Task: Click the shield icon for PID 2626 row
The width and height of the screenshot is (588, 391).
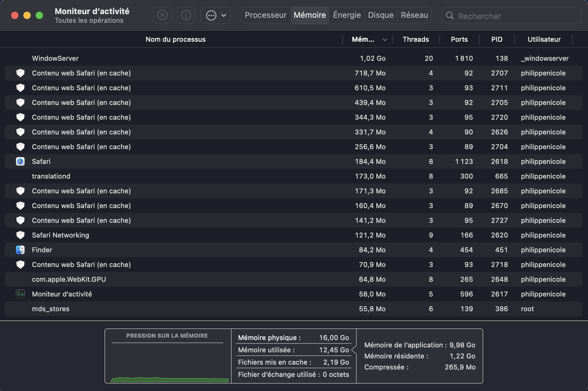Action: pyautogui.click(x=20, y=132)
